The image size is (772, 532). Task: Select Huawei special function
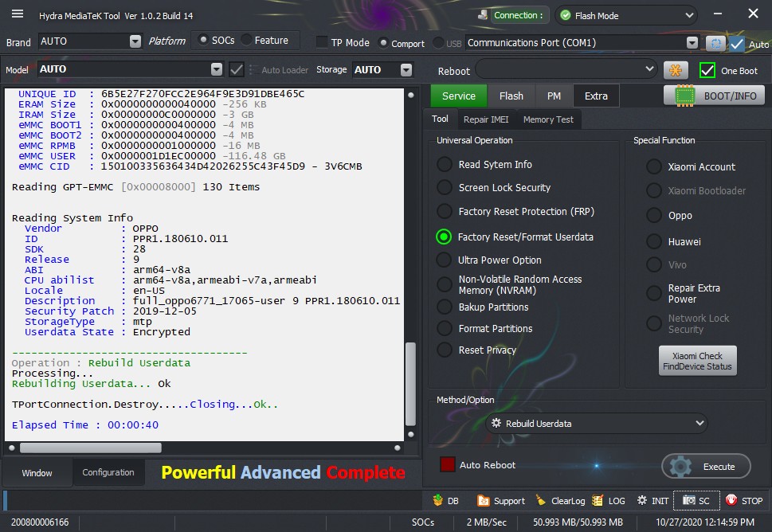pyautogui.click(x=654, y=241)
